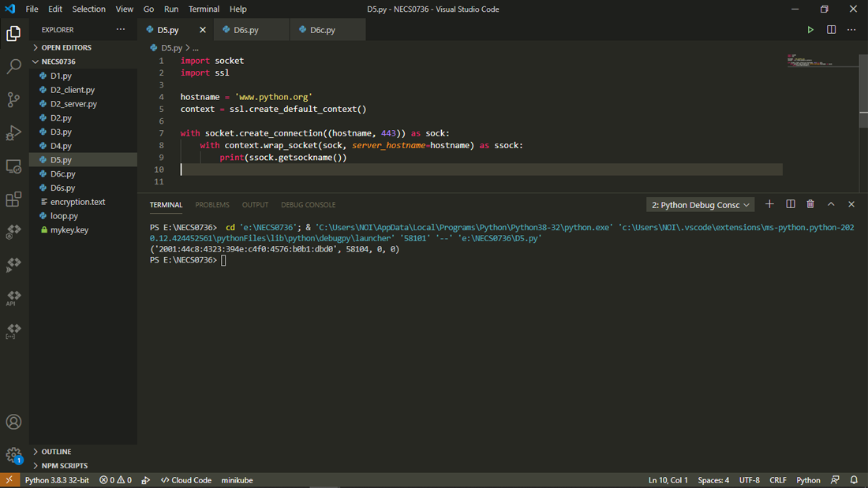Click Python 3.8.3 32-bit interpreter selector
This screenshot has width=868, height=488.
57,480
